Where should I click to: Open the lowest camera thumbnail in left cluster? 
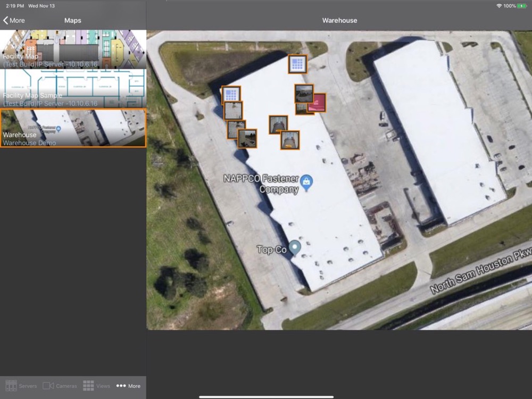click(247, 138)
